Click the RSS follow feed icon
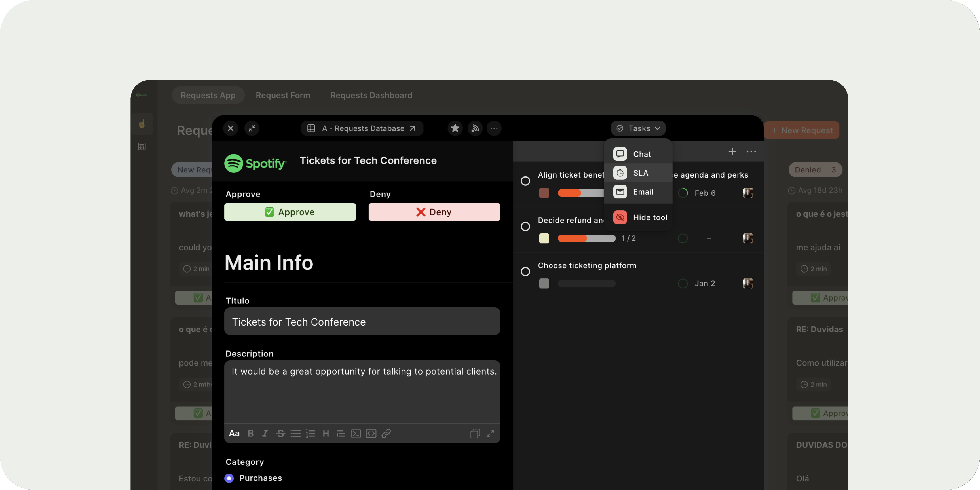This screenshot has height=490, width=980. (475, 128)
